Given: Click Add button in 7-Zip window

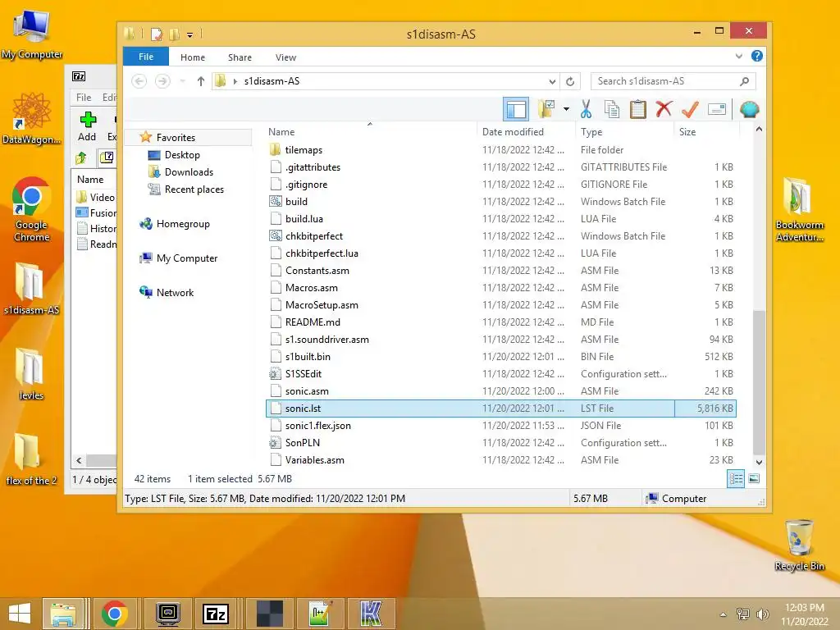Looking at the screenshot, I should [x=87, y=126].
